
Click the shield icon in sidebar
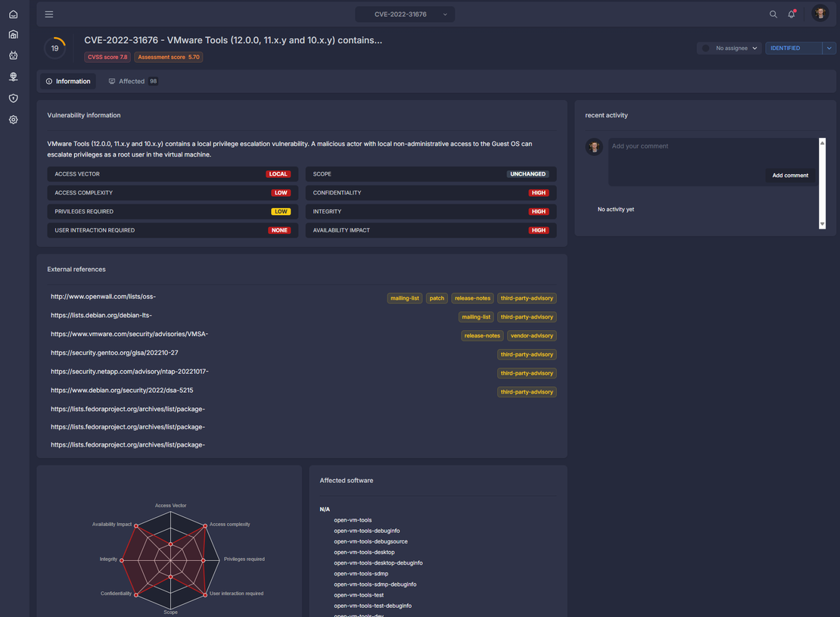coord(14,98)
